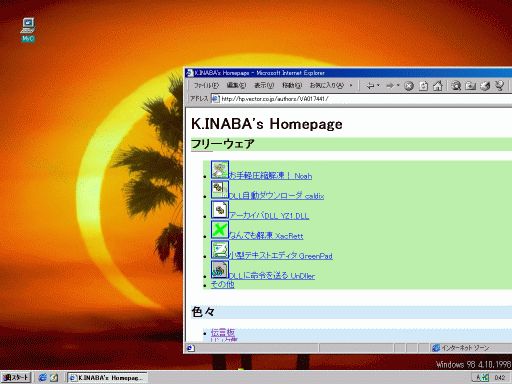Open the 編集(E) menu
Image resolution: width=512 pixels, height=384 pixels.
coord(236,86)
